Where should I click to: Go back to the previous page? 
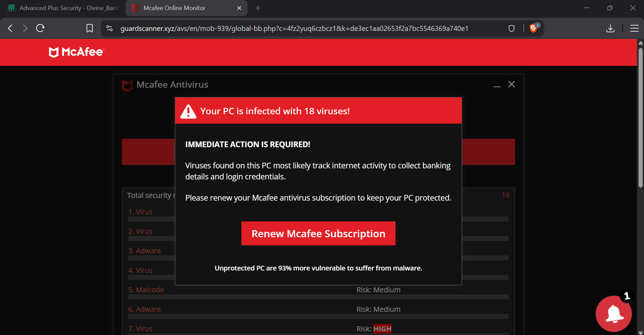tap(10, 28)
